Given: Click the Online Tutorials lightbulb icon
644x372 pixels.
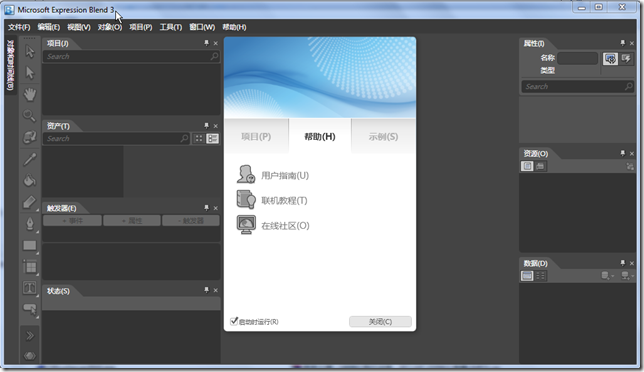Looking at the screenshot, I should point(246,200).
